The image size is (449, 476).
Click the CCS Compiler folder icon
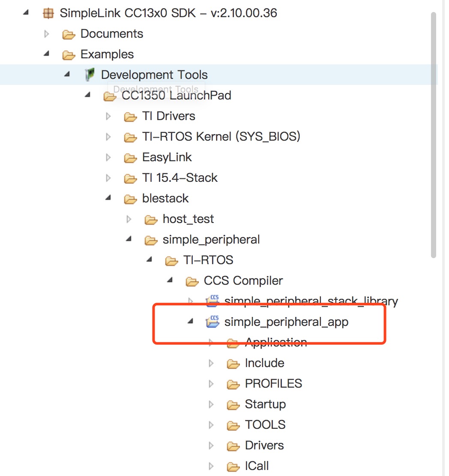[192, 281]
